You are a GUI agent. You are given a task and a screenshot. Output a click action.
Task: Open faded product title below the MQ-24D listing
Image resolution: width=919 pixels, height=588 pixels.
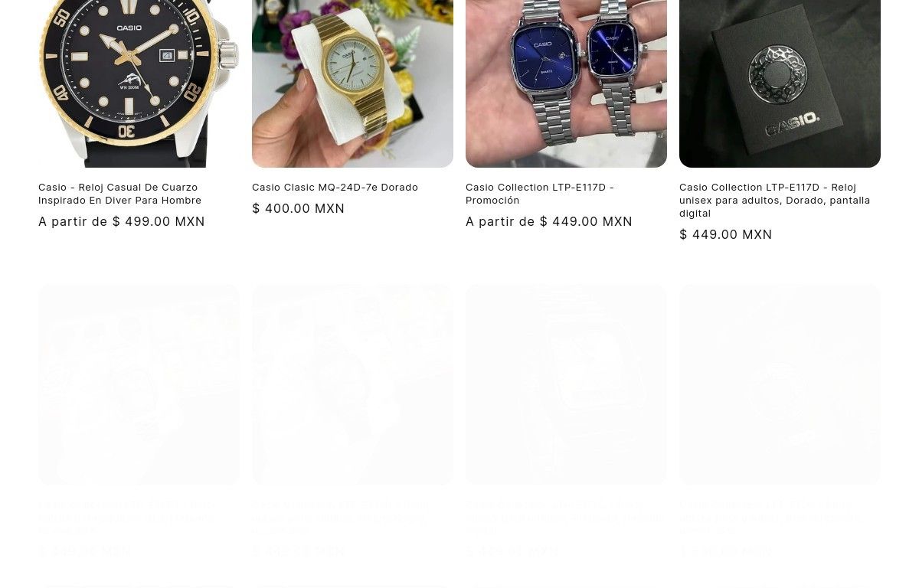[341, 517]
